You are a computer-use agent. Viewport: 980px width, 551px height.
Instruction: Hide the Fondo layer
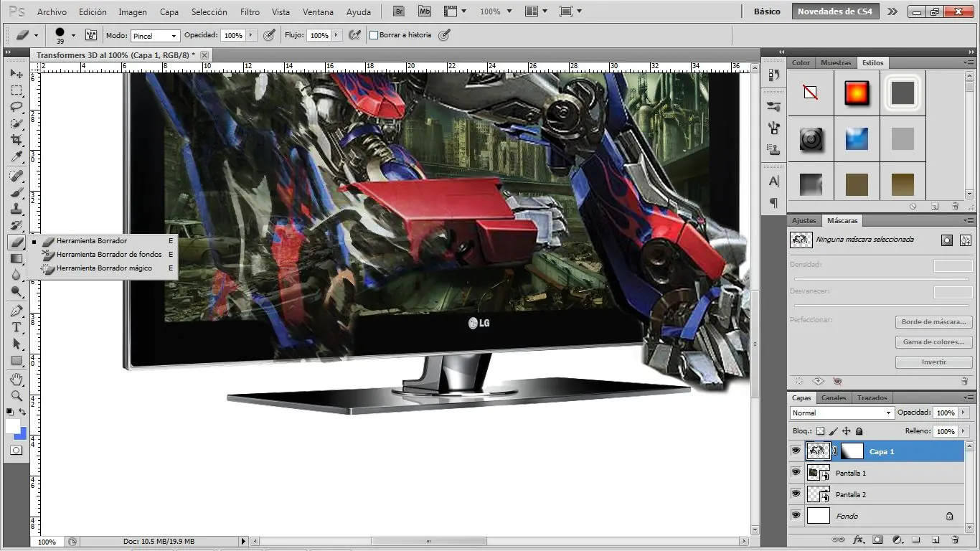click(x=796, y=516)
